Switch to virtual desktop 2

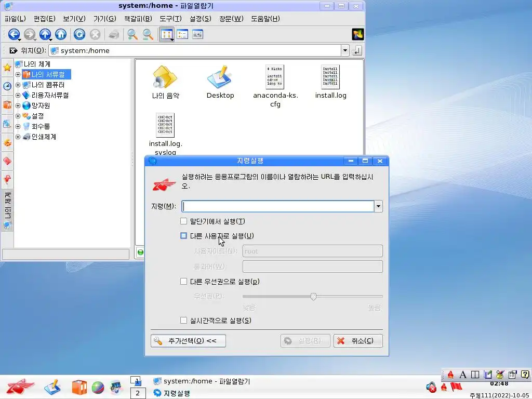(138, 393)
